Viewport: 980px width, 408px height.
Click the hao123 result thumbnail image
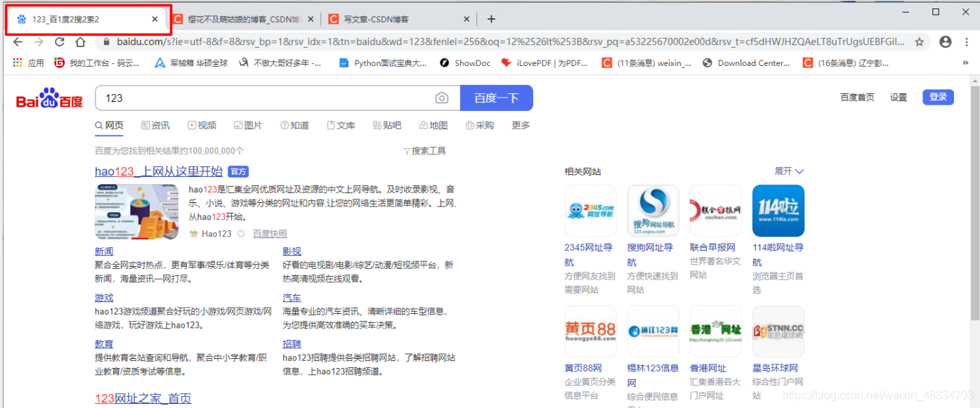[x=137, y=211]
